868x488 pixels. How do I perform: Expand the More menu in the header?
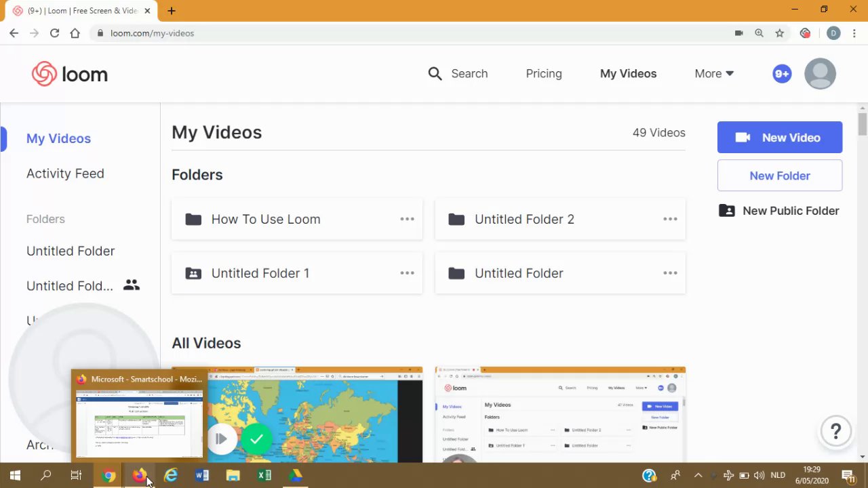(714, 73)
